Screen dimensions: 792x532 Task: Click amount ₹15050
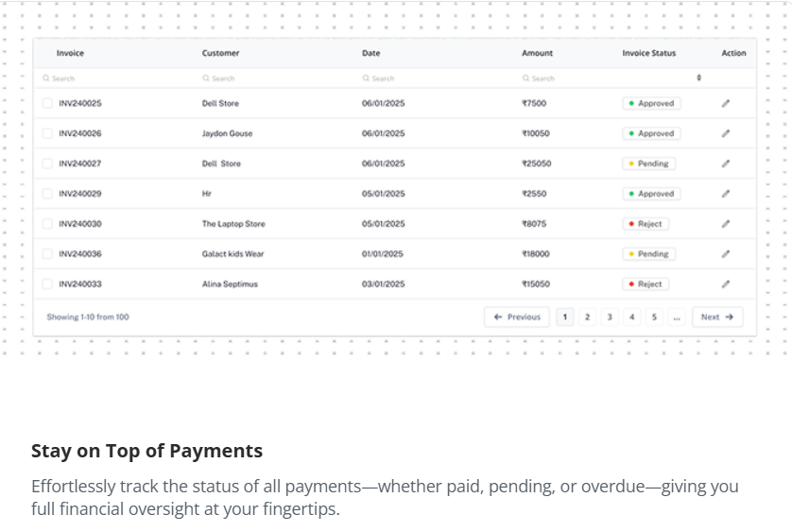click(536, 283)
